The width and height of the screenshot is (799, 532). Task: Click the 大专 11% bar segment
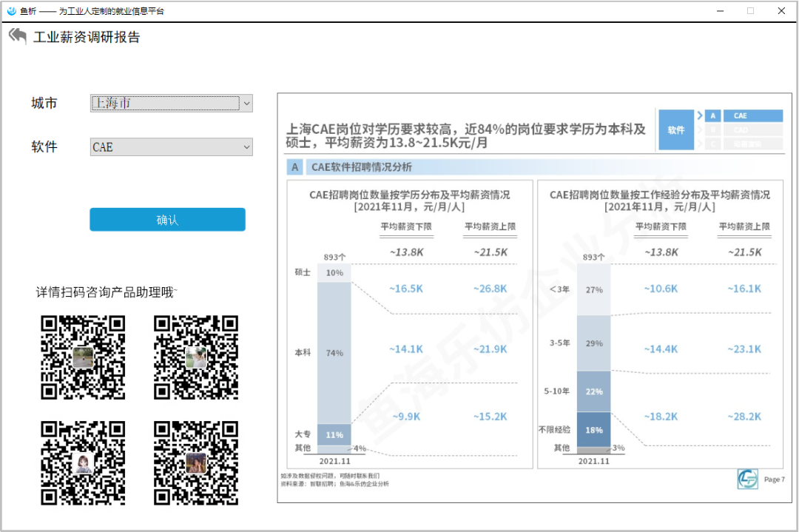334,434
